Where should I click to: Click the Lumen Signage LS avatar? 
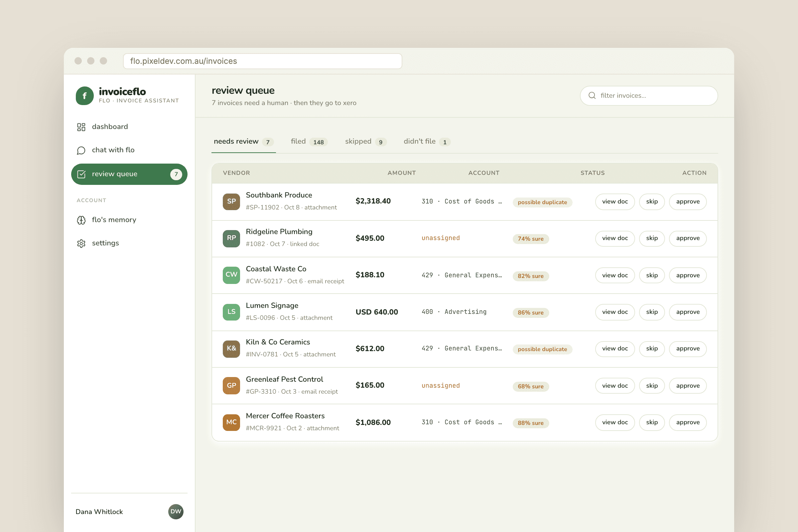pos(231,312)
